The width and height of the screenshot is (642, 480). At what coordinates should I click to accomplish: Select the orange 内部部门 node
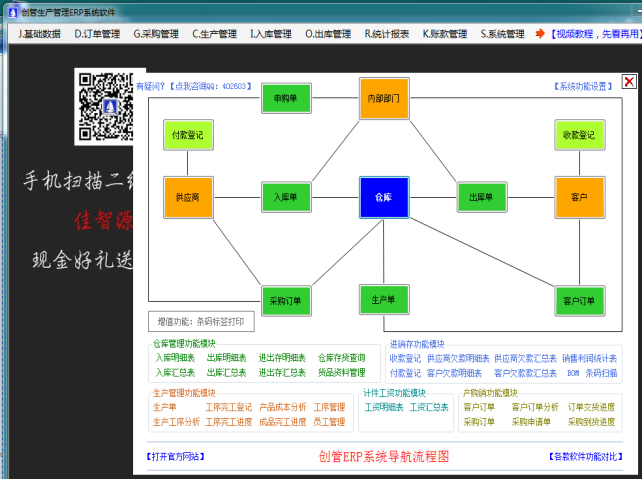coord(384,99)
